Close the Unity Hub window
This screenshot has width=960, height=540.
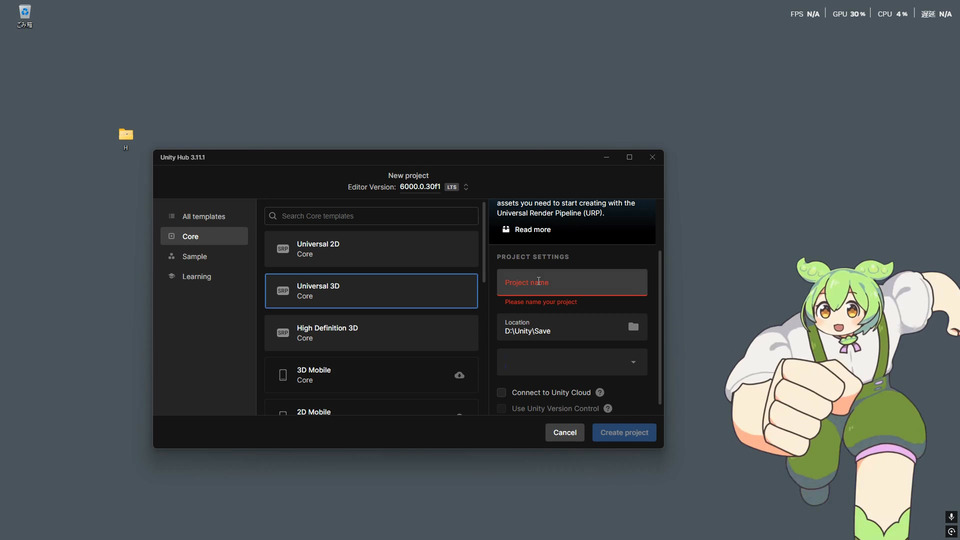pos(653,157)
